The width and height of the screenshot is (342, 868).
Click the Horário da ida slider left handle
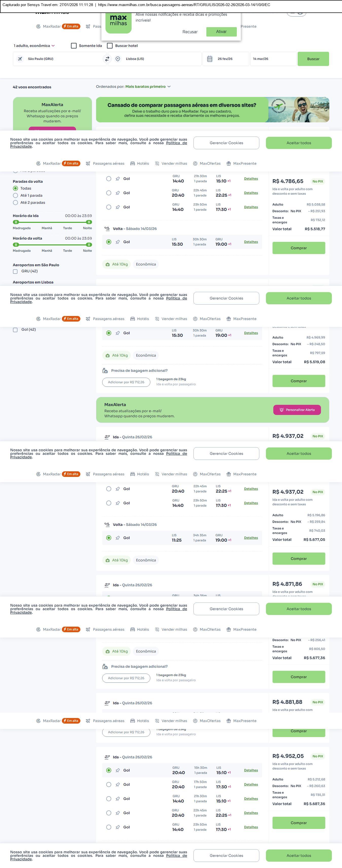[x=15, y=222]
